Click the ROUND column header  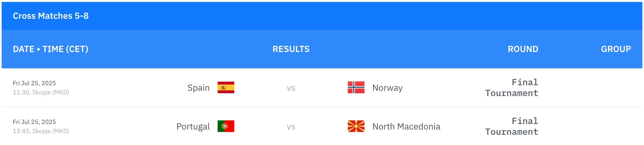point(523,49)
